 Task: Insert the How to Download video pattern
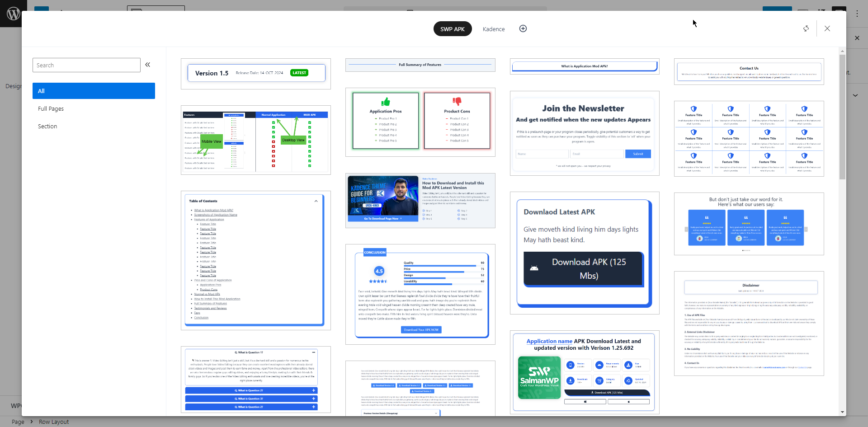pos(420,201)
